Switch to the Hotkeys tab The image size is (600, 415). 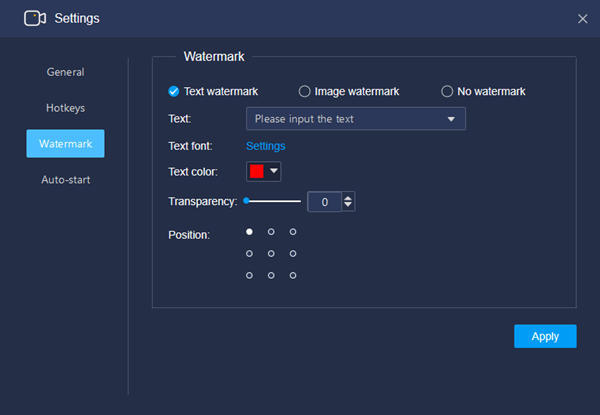65,108
